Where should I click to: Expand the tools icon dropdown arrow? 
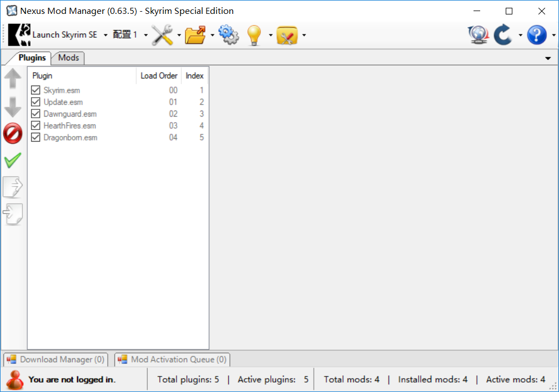[x=179, y=35]
